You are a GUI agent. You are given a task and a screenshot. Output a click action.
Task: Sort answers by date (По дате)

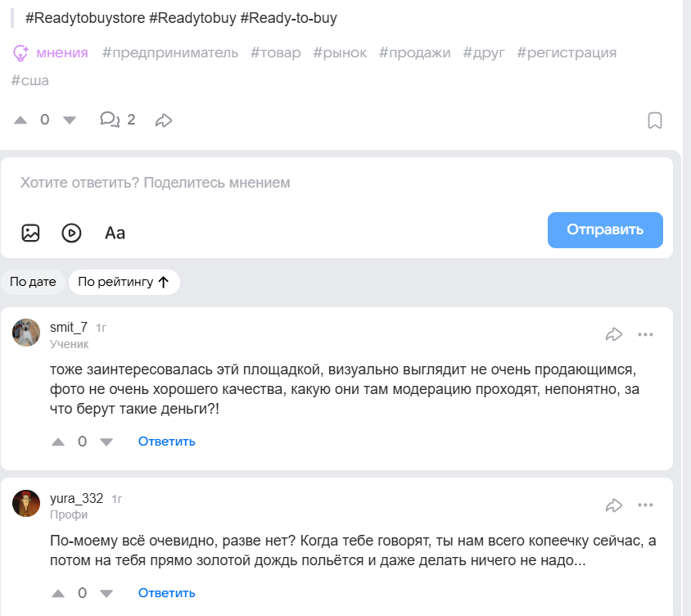coord(33,282)
